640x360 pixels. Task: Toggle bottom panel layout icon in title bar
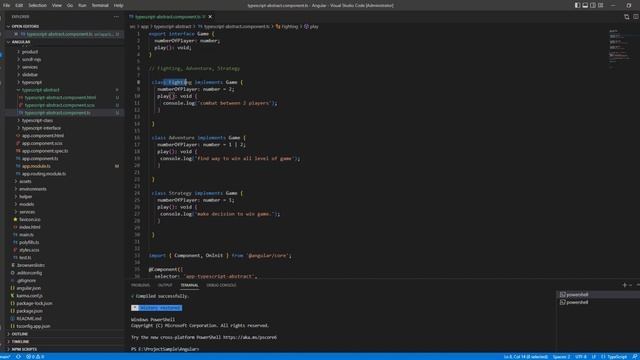point(585,5)
